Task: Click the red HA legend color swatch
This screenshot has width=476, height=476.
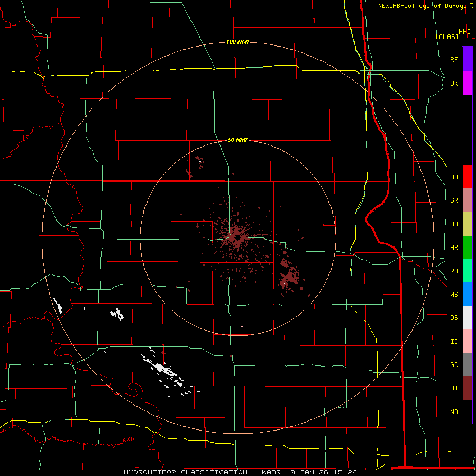Action: click(467, 177)
